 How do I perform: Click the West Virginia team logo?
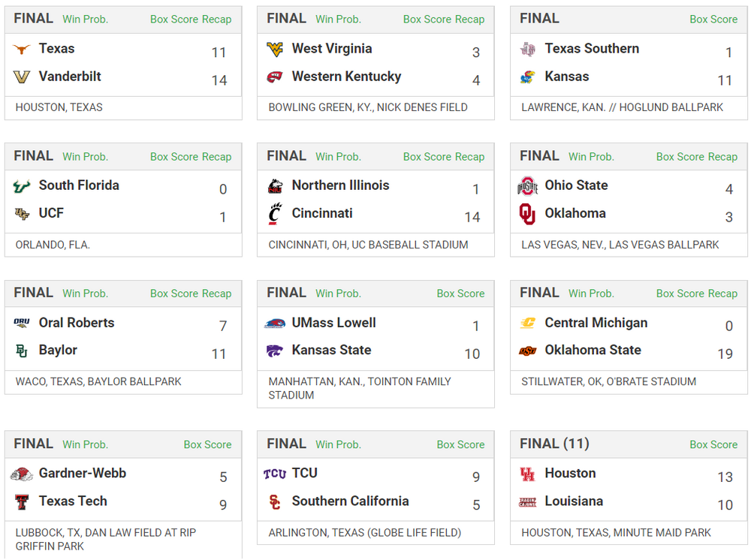click(x=275, y=50)
